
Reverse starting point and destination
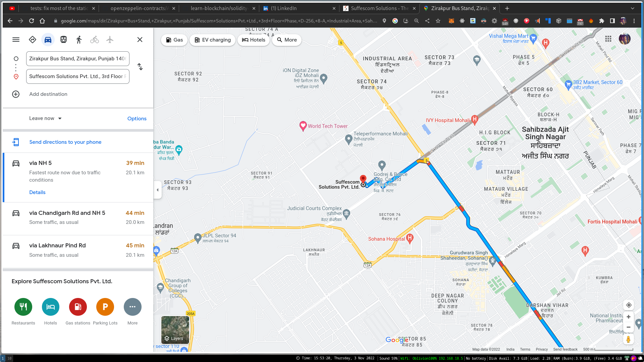click(140, 67)
